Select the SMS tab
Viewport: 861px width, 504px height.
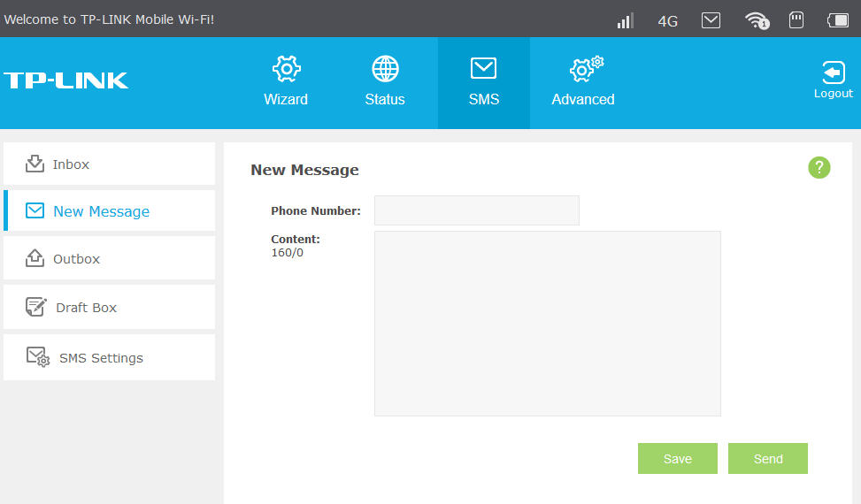[484, 82]
